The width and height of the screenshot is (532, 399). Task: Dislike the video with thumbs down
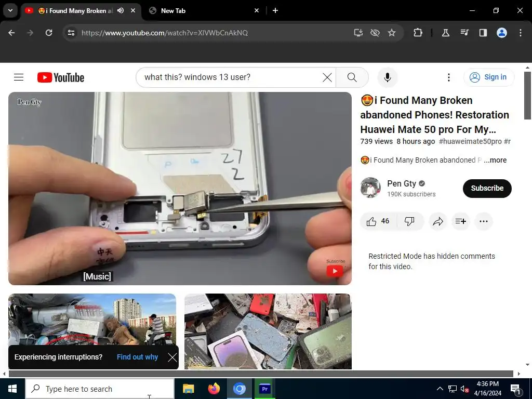pos(409,221)
